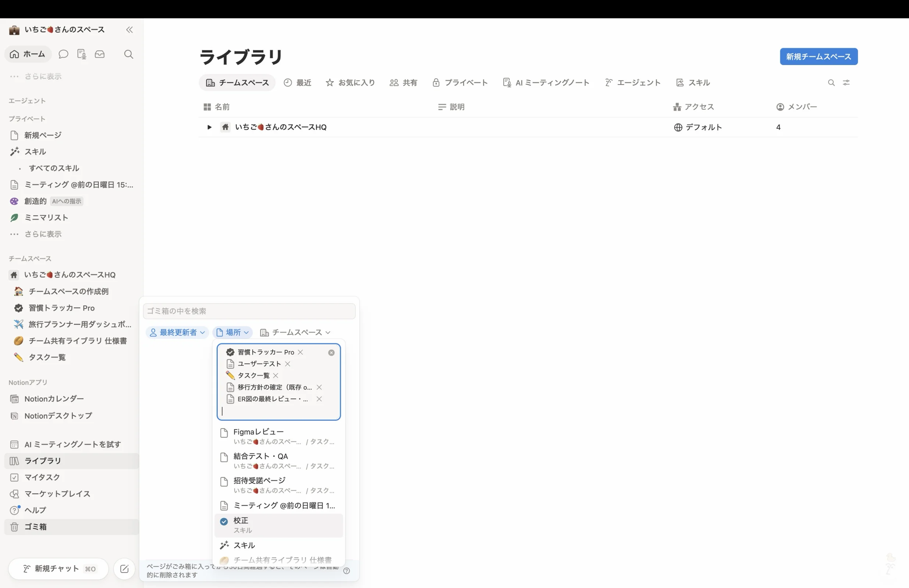
Task: Open the 最終更新者 filter dropdown
Action: pos(177,333)
